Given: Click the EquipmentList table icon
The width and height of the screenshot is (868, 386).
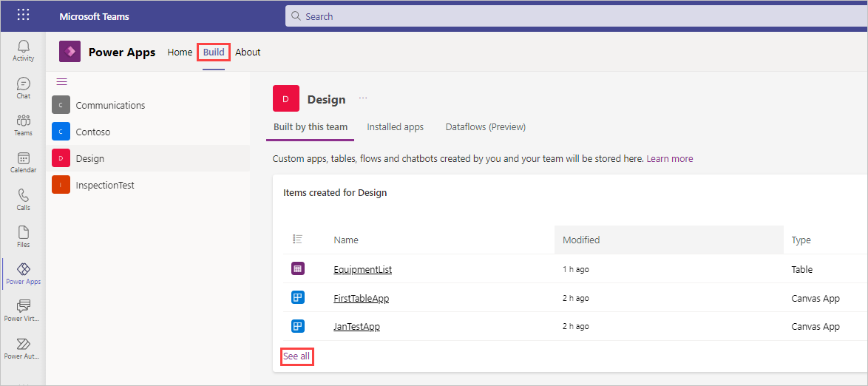Looking at the screenshot, I should 298,269.
